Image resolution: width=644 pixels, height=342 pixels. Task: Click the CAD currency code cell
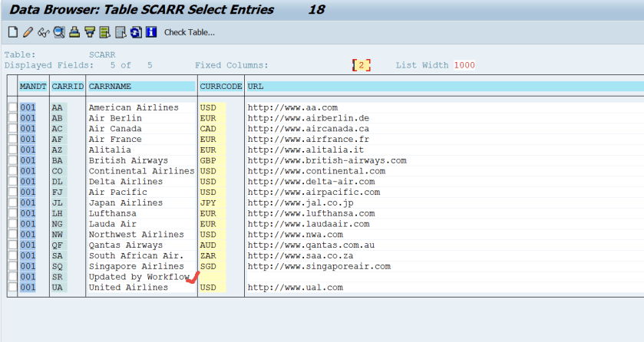pyautogui.click(x=213, y=129)
